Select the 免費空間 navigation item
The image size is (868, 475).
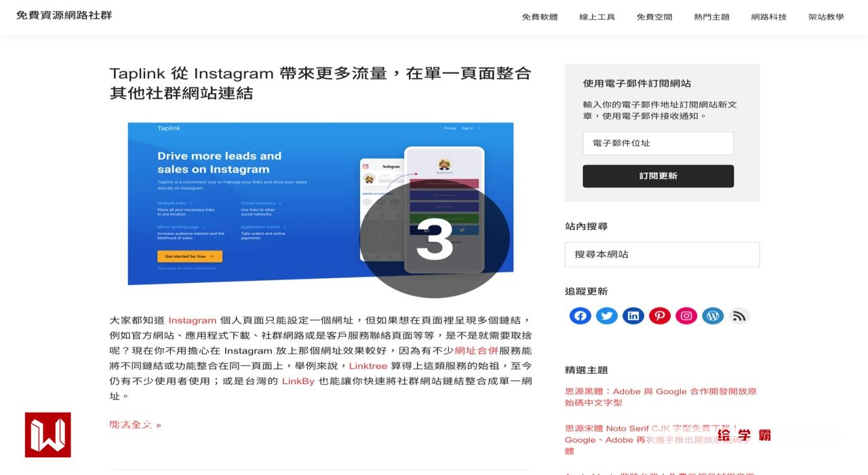[x=654, y=17]
